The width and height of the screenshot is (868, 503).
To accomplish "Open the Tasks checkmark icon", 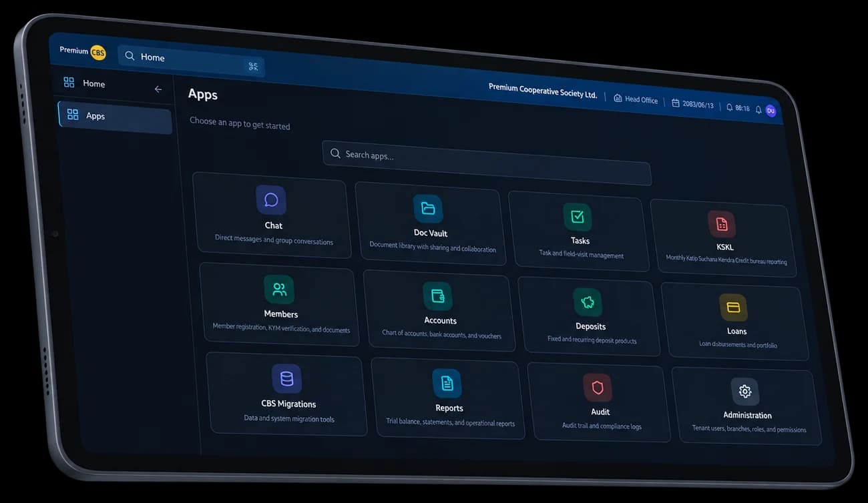I will [x=577, y=217].
